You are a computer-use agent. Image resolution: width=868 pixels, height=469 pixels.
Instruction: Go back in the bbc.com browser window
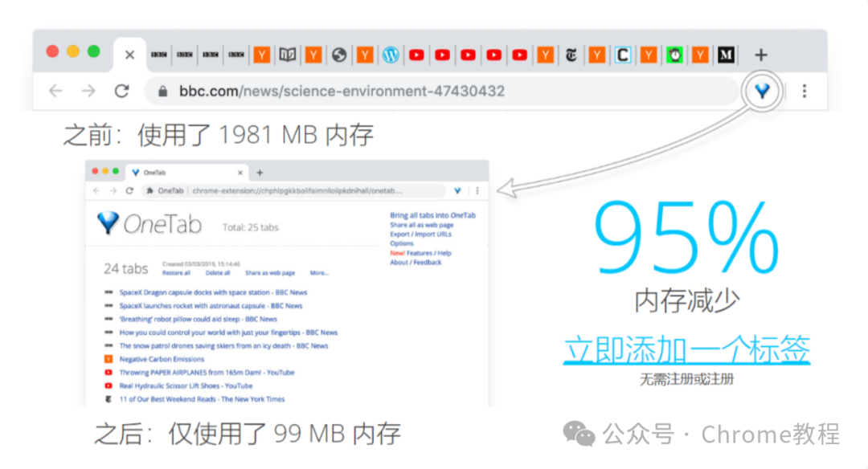coord(55,91)
